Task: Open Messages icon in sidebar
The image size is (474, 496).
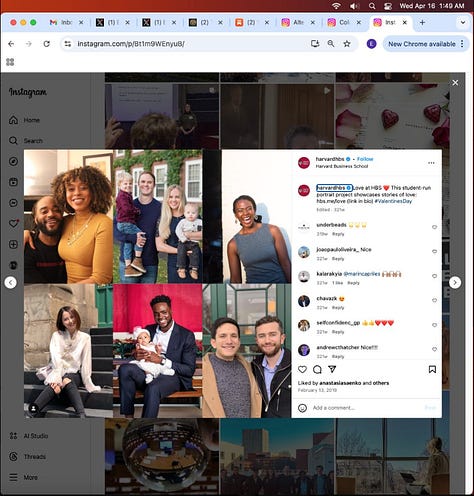Action: (x=13, y=203)
